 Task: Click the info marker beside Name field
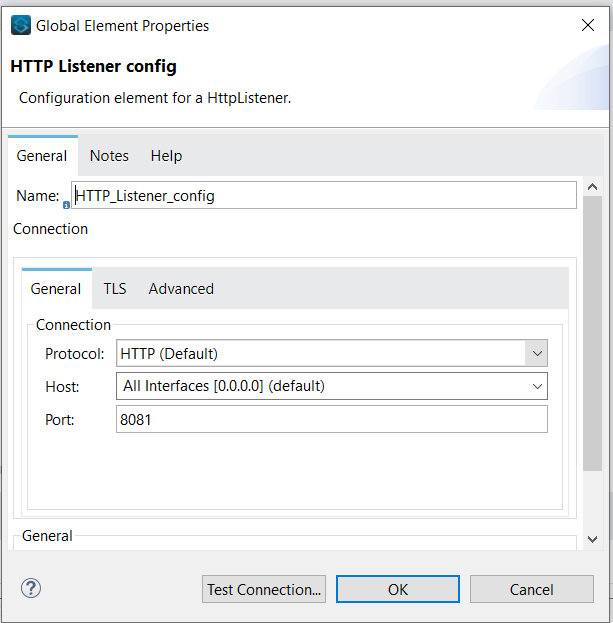pyautogui.click(x=66, y=204)
